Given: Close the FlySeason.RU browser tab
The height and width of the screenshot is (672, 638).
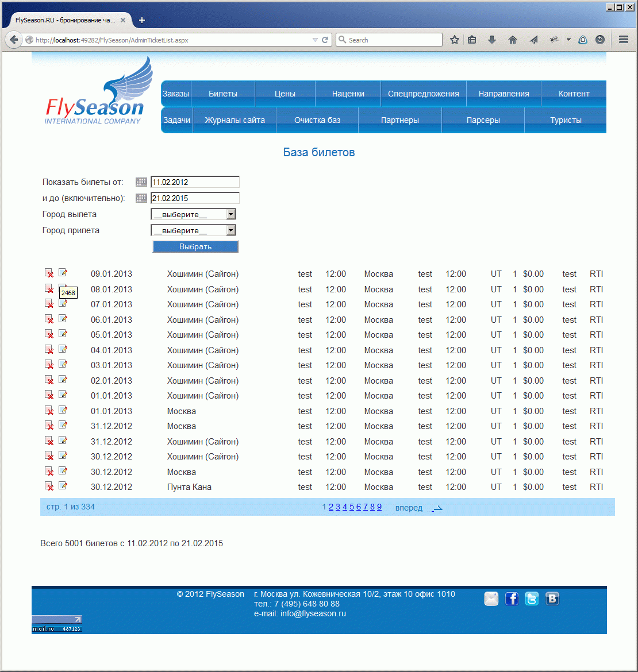Looking at the screenshot, I should point(123,20).
